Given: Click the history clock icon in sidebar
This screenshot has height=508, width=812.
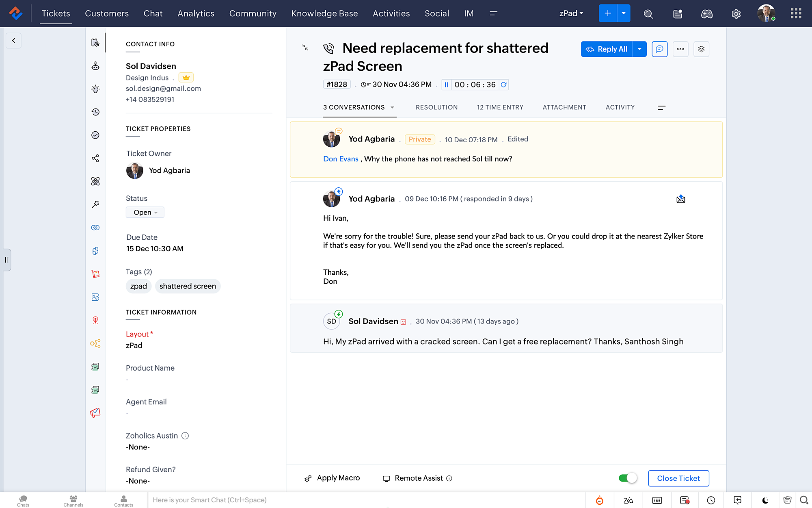Looking at the screenshot, I should pos(95,112).
